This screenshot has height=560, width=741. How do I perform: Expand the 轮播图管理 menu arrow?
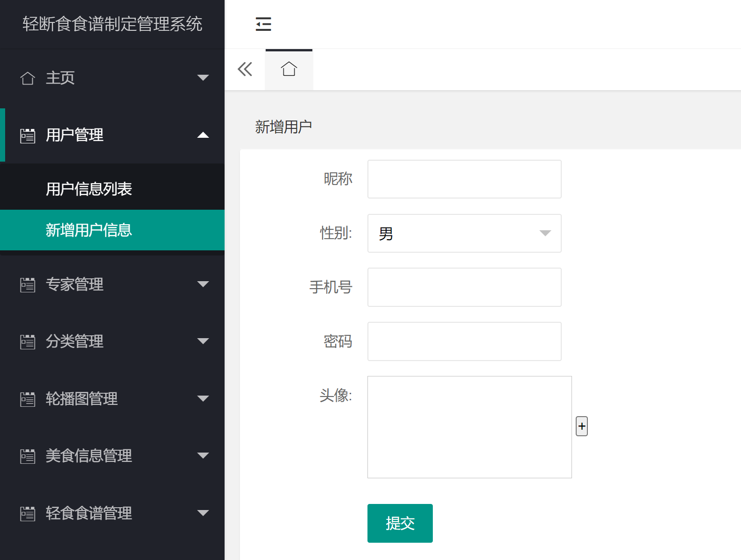[x=203, y=398]
